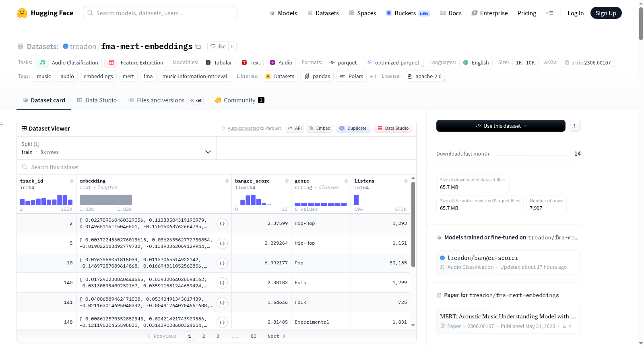Screen dimensions: 644x347
Task: Open the arxiv:2306.00107 tag
Action: (x=588, y=62)
